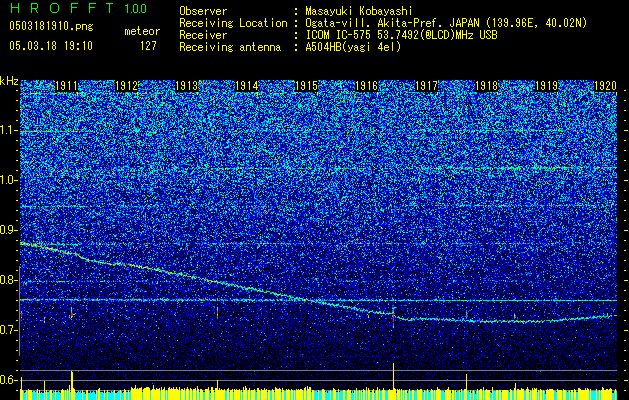Viewport: 629px width, 400px height.
Task: Click the 1920 time marker
Action: pos(605,86)
